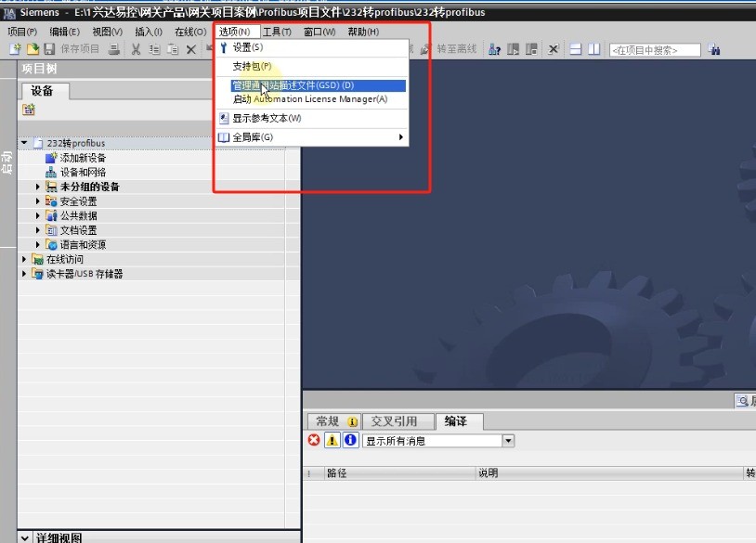Expand the 未分组的设备 node
Screen dimensions: 756x543
(37, 187)
